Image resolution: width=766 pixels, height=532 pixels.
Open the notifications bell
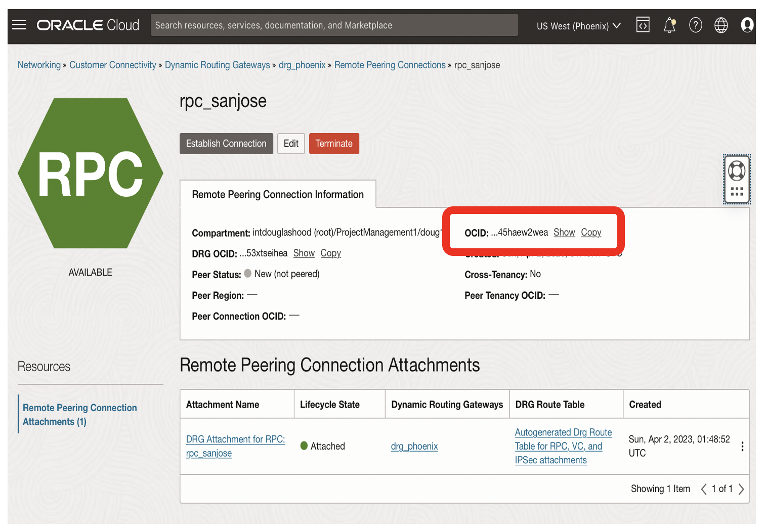[669, 25]
